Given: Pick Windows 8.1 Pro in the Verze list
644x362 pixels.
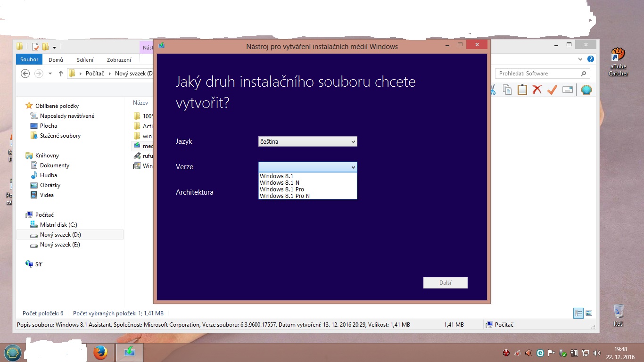Looking at the screenshot, I should coord(308,189).
